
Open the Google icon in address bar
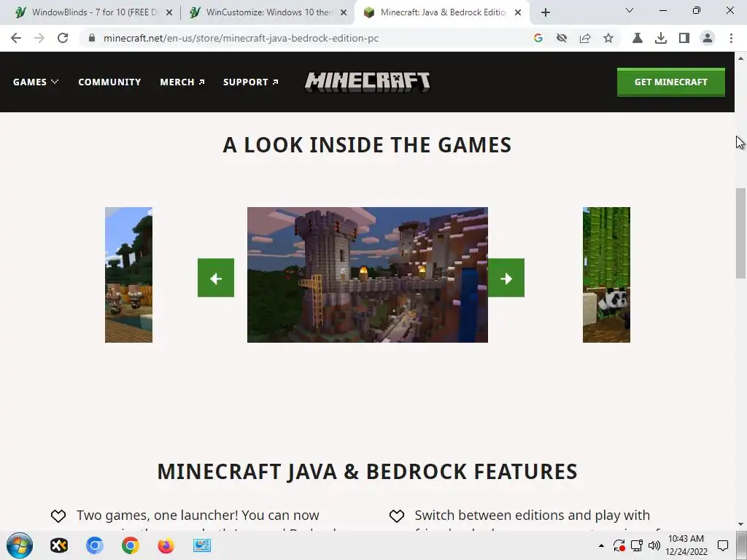pos(538,38)
